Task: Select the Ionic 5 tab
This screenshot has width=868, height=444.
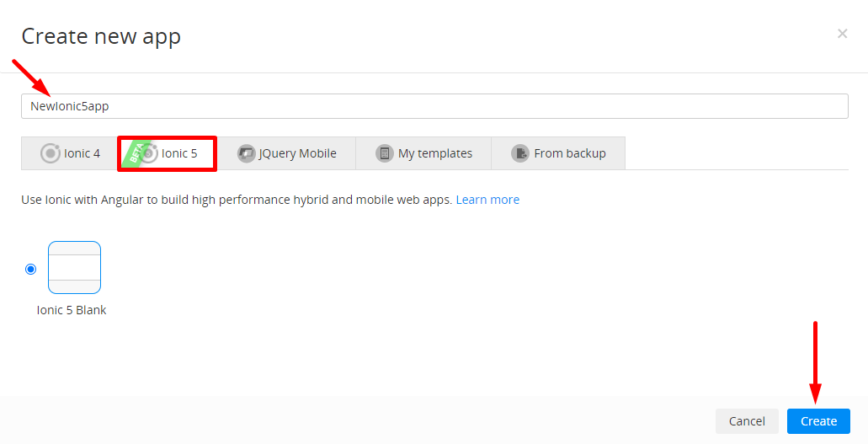Action: tap(168, 153)
